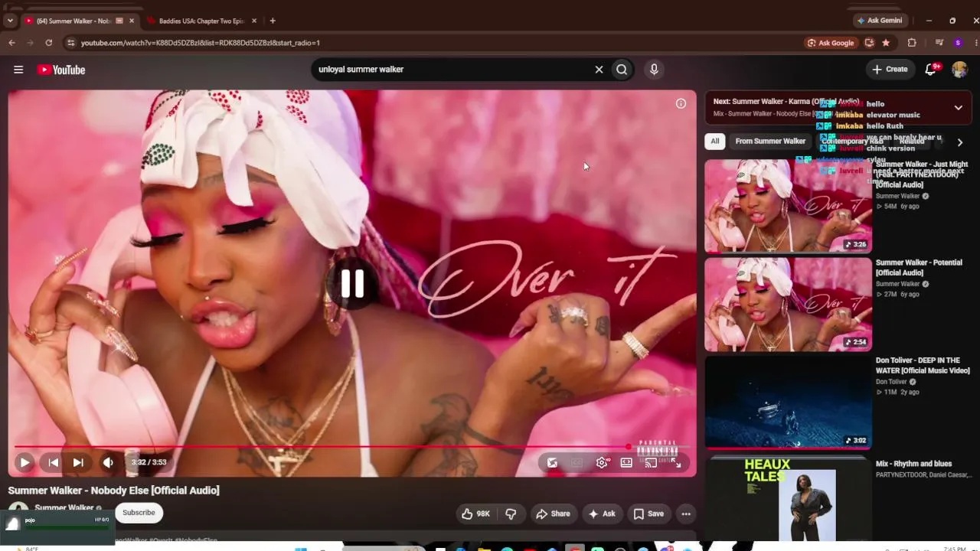Open the Just Might video thumbnail
Viewport: 980px width, 551px height.
788,206
